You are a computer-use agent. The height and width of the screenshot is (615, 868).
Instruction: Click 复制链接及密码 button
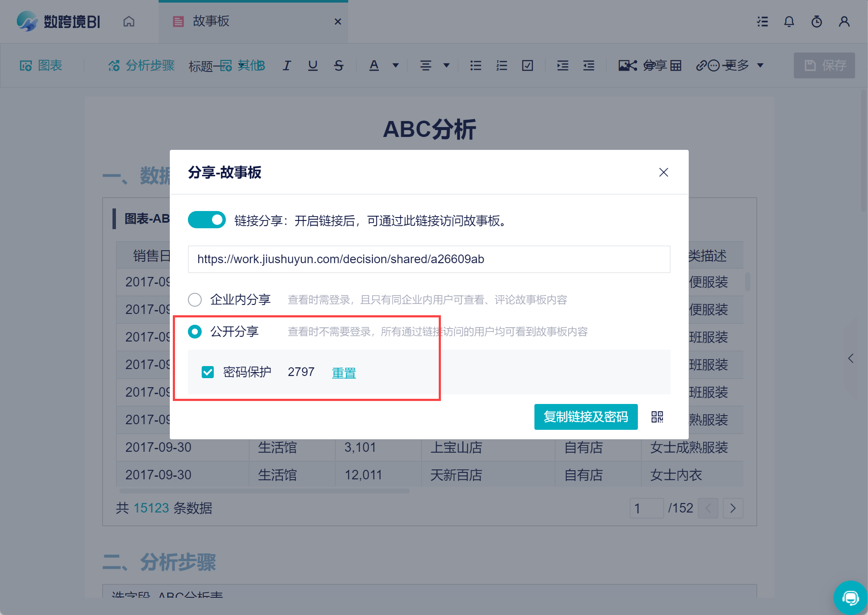pos(585,417)
